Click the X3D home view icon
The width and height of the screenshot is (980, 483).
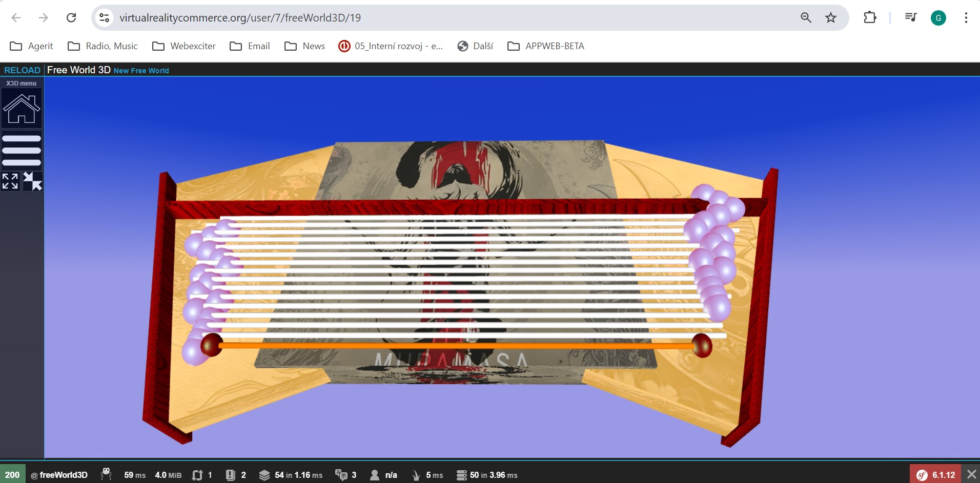pos(22,109)
